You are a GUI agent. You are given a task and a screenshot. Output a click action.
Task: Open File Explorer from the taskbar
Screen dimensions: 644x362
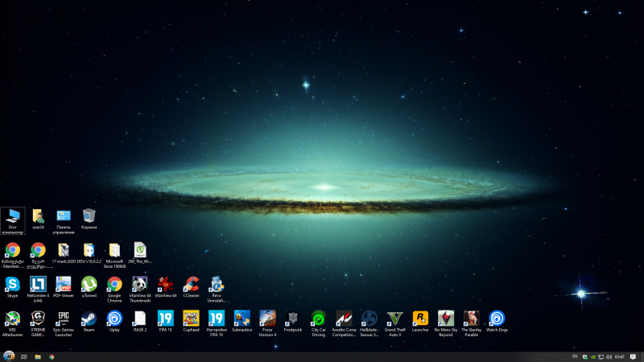[x=38, y=356]
